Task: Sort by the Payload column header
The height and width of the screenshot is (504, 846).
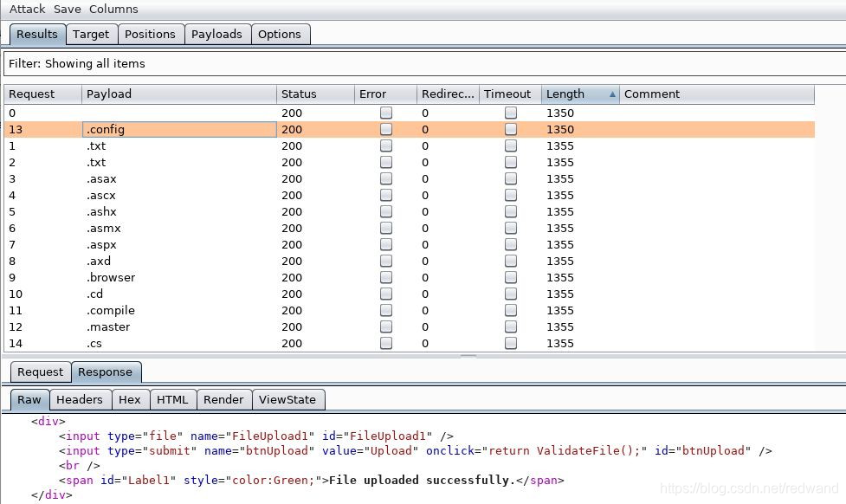Action: pyautogui.click(x=179, y=94)
